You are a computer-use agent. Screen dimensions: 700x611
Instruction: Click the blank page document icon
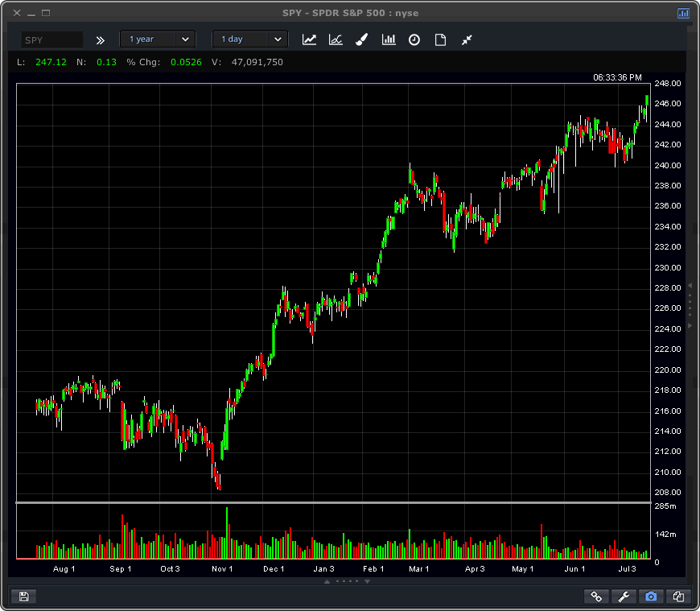click(440, 39)
